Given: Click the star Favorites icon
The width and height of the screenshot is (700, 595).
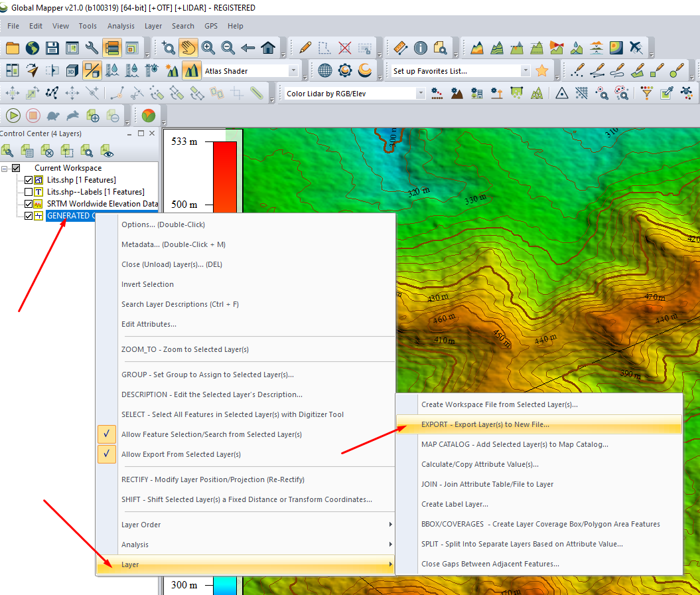Looking at the screenshot, I should [542, 70].
